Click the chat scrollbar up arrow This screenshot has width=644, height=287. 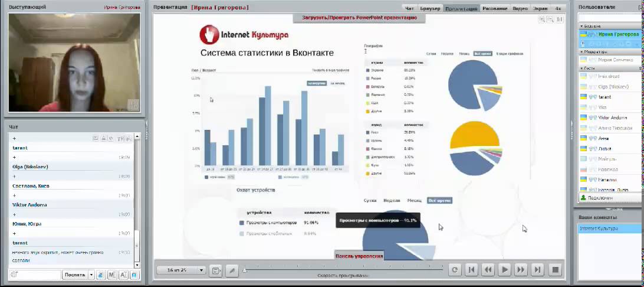pyautogui.click(x=137, y=136)
